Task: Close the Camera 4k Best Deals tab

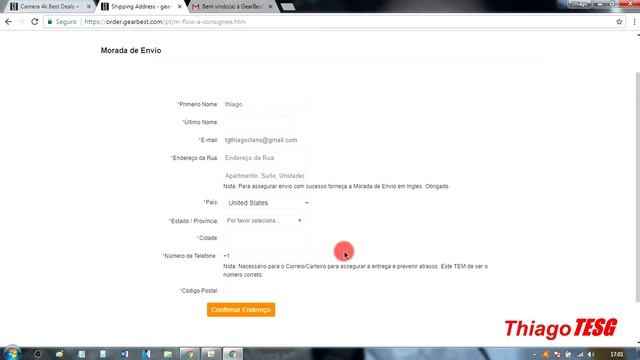Action: click(x=89, y=7)
